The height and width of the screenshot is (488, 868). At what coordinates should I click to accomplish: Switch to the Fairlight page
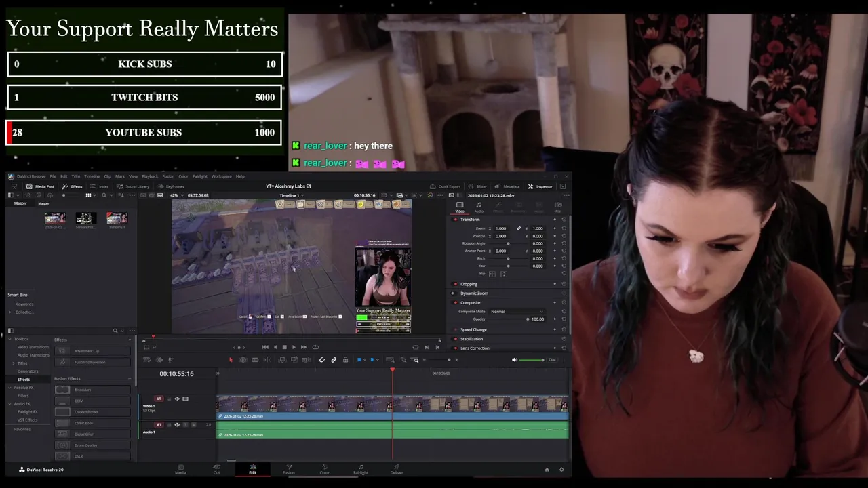pos(361,469)
